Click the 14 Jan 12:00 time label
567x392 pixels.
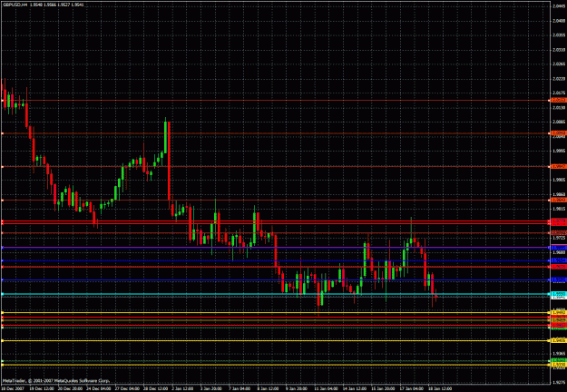[x=355, y=388]
